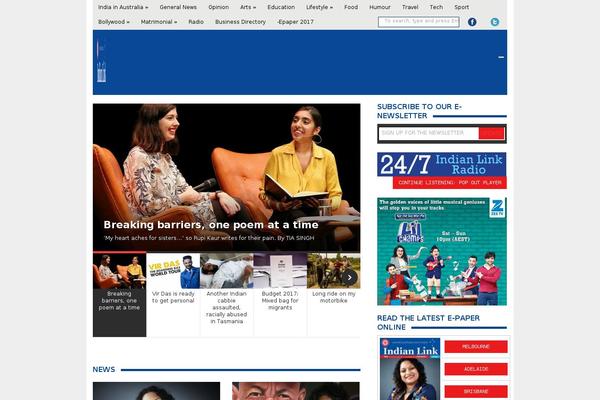Open the Melbourne e-paper edition
600x400 pixels.
[476, 347]
